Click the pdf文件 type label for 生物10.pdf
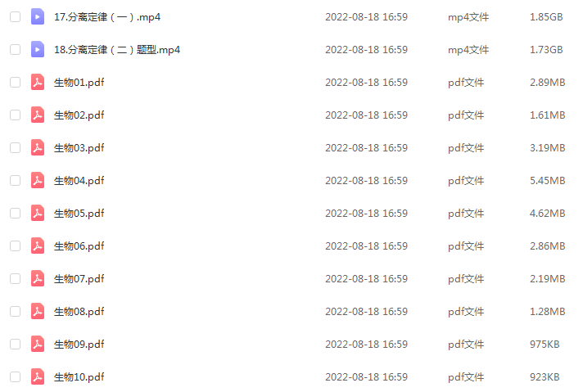This screenshot has height=392, width=583. pos(466,376)
